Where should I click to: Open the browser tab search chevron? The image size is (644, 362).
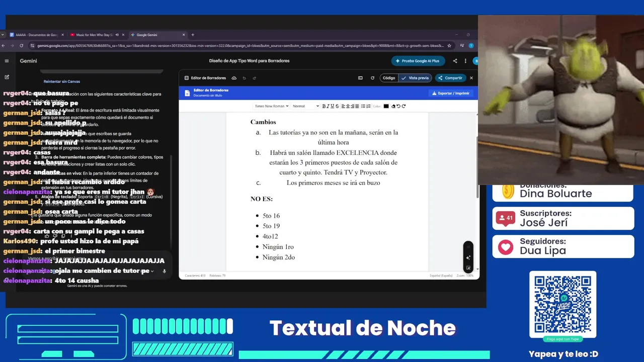coord(3,35)
